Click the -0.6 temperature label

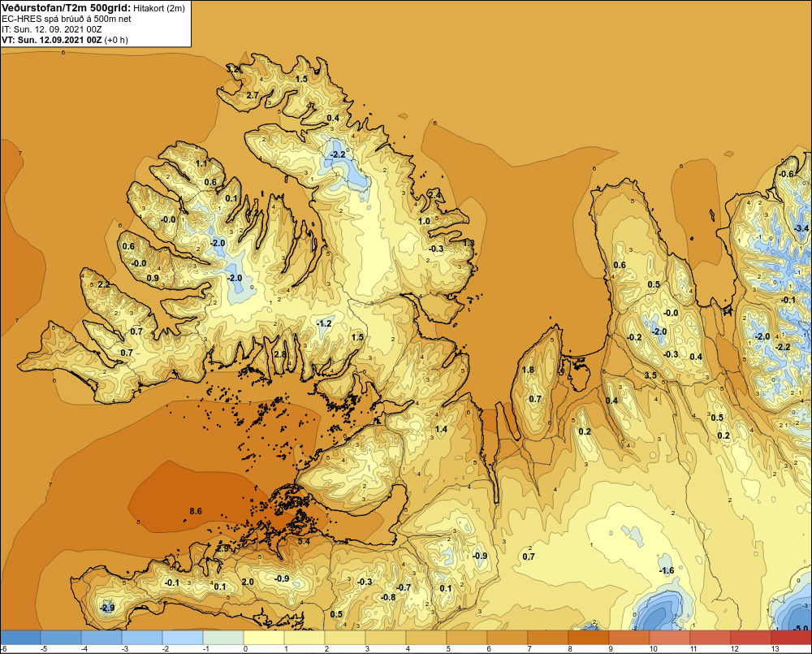coord(786,174)
